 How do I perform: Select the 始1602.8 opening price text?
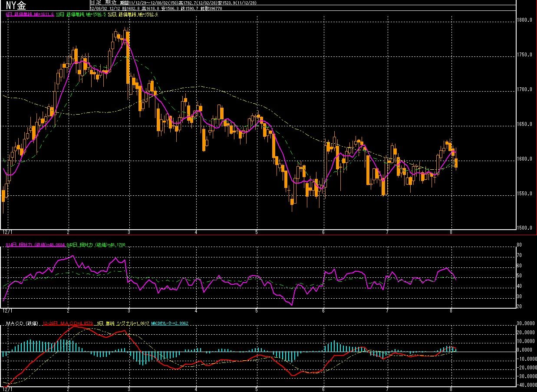pos(131,8)
